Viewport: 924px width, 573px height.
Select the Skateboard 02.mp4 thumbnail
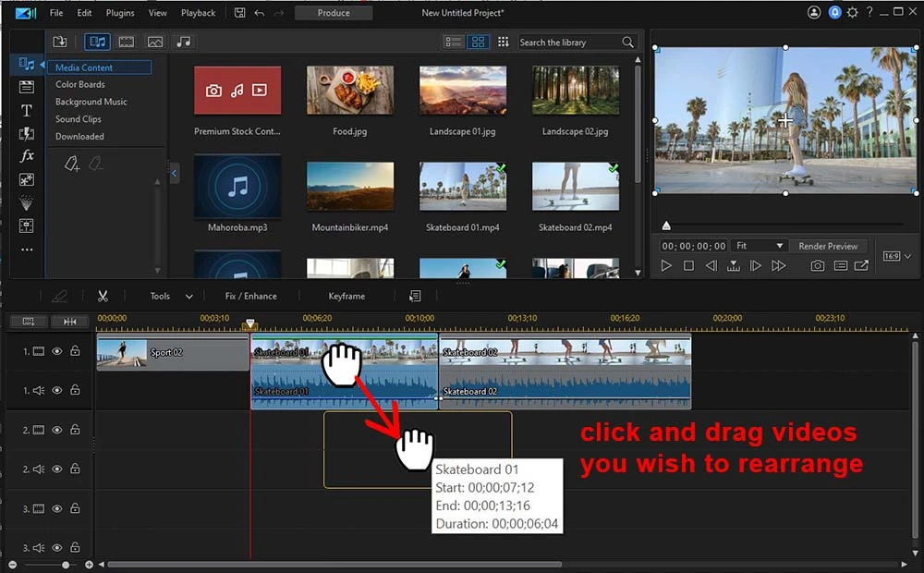pos(574,185)
